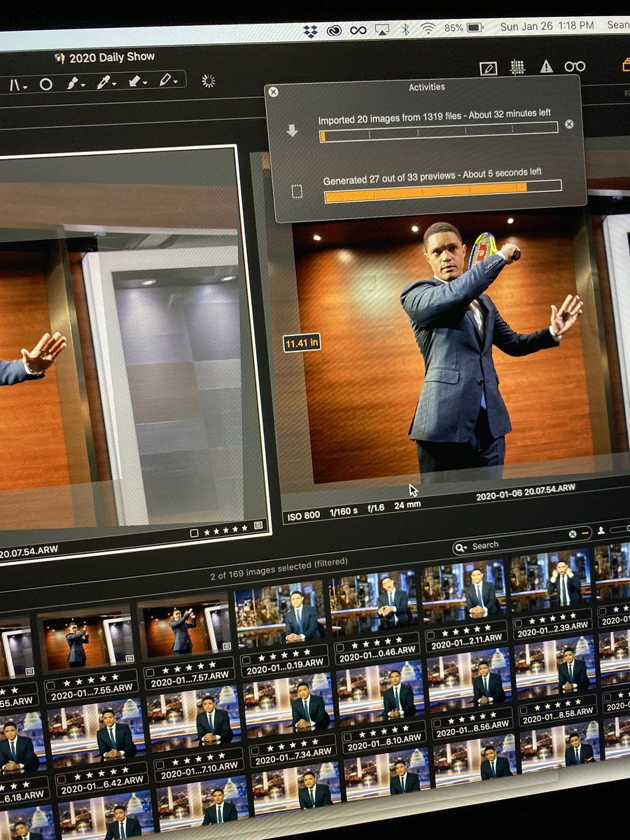Select the Draw Mask brush tool
Screen dimensions: 630x840
pyautogui.click(x=72, y=83)
